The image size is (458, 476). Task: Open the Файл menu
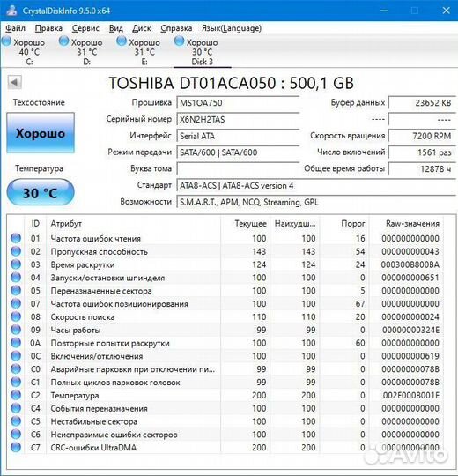click(16, 28)
